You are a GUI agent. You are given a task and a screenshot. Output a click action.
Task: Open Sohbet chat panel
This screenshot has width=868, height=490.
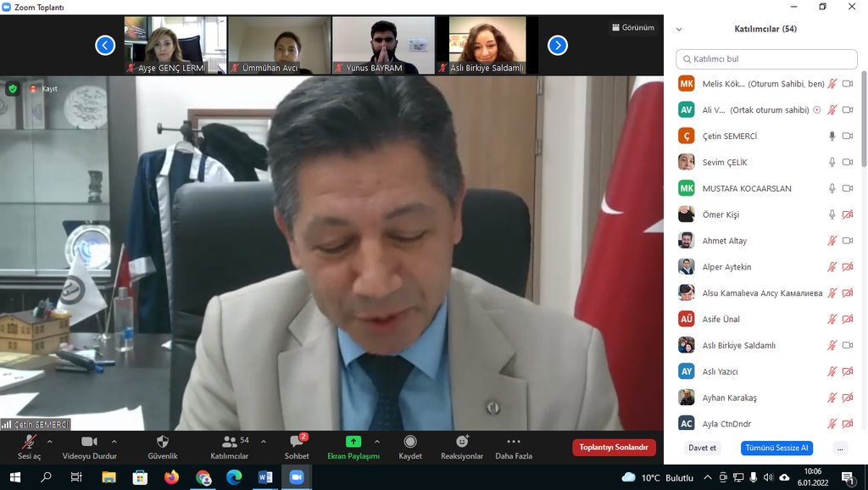click(x=297, y=443)
